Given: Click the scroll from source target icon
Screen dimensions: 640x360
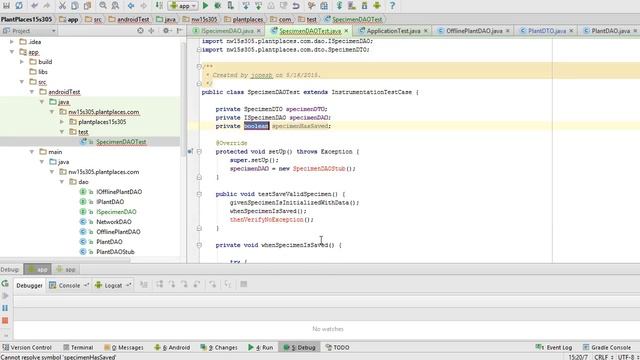Looking at the screenshot, I should tap(140, 31).
